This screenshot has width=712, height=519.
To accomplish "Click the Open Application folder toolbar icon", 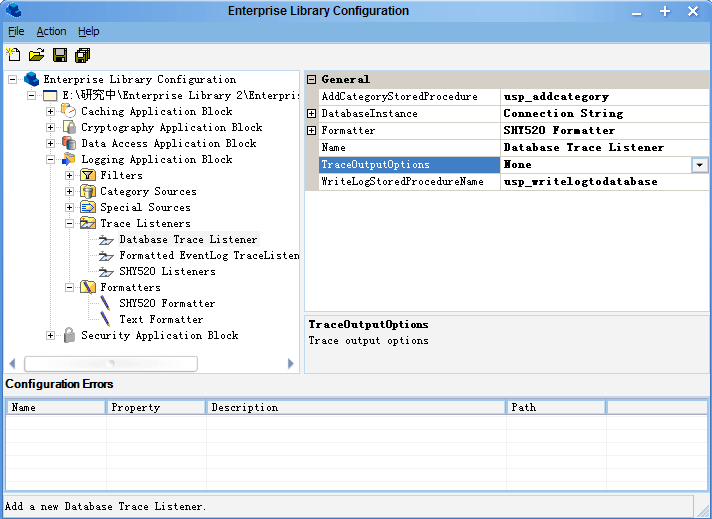I will coord(37,55).
